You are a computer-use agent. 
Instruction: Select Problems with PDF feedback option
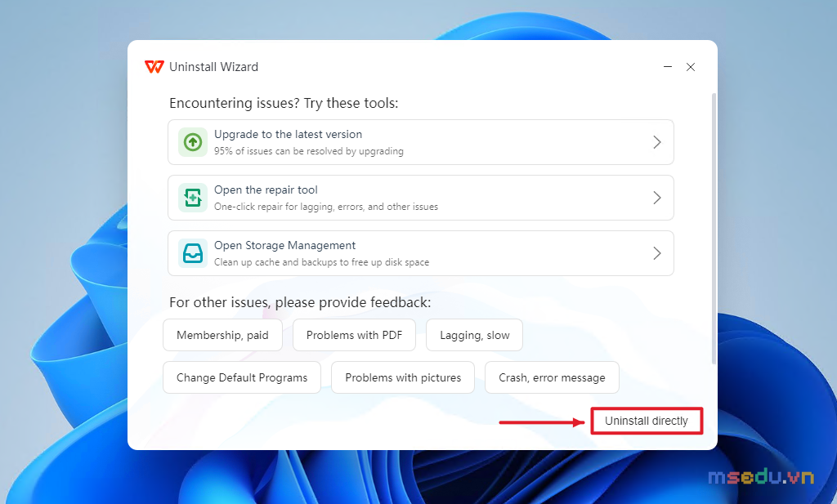pyautogui.click(x=355, y=335)
